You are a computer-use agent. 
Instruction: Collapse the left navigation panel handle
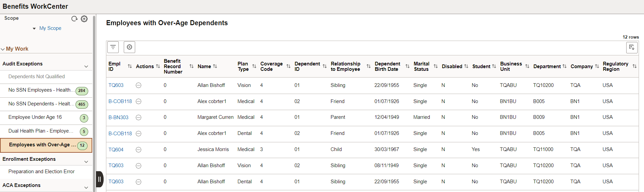[x=100, y=179]
